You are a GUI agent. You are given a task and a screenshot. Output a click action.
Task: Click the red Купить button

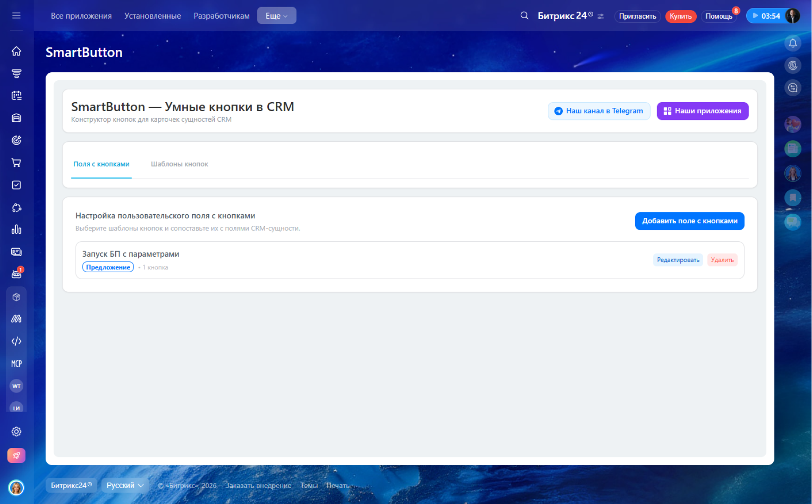(x=681, y=16)
